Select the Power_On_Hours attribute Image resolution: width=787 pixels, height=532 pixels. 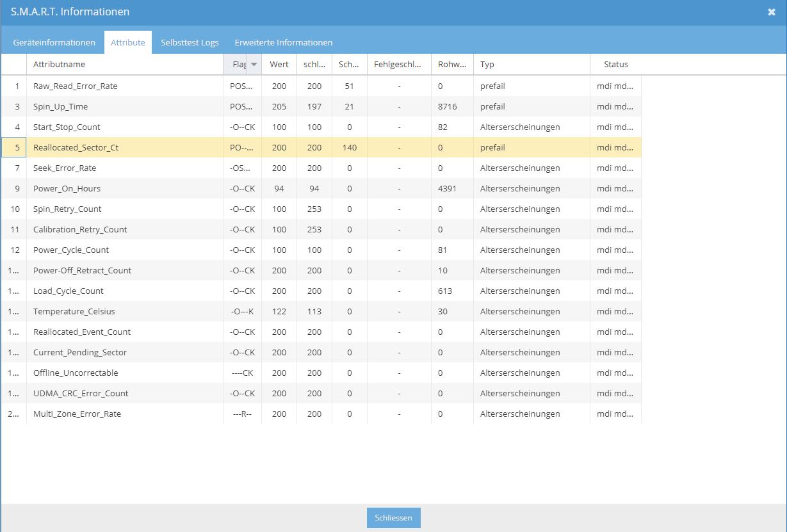(x=67, y=188)
